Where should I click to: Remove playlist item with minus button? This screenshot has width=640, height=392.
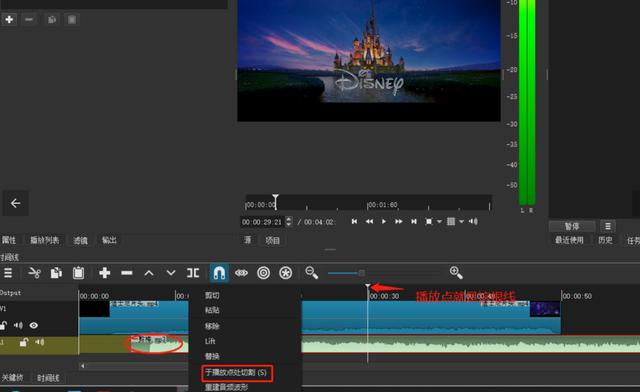pos(29,19)
